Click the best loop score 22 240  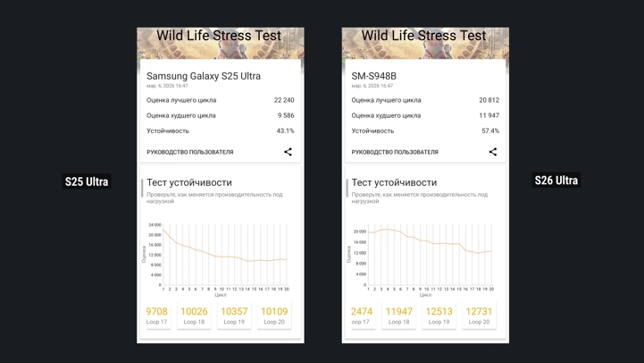coord(284,100)
